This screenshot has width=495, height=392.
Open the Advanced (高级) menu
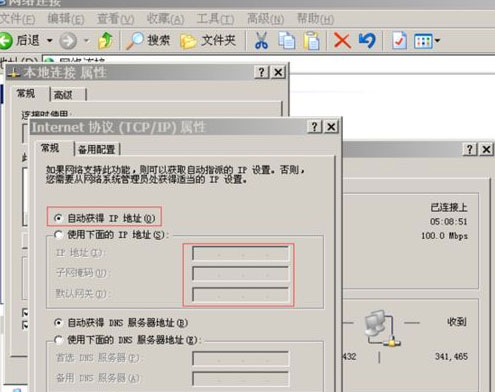265,19
